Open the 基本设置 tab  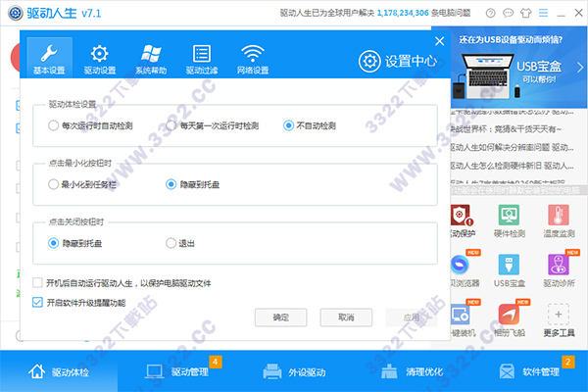pos(49,58)
